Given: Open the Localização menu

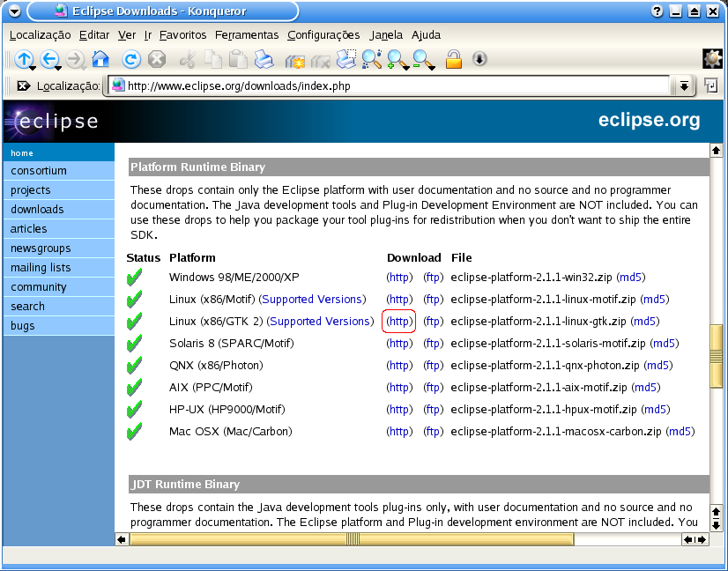Looking at the screenshot, I should pos(40,35).
